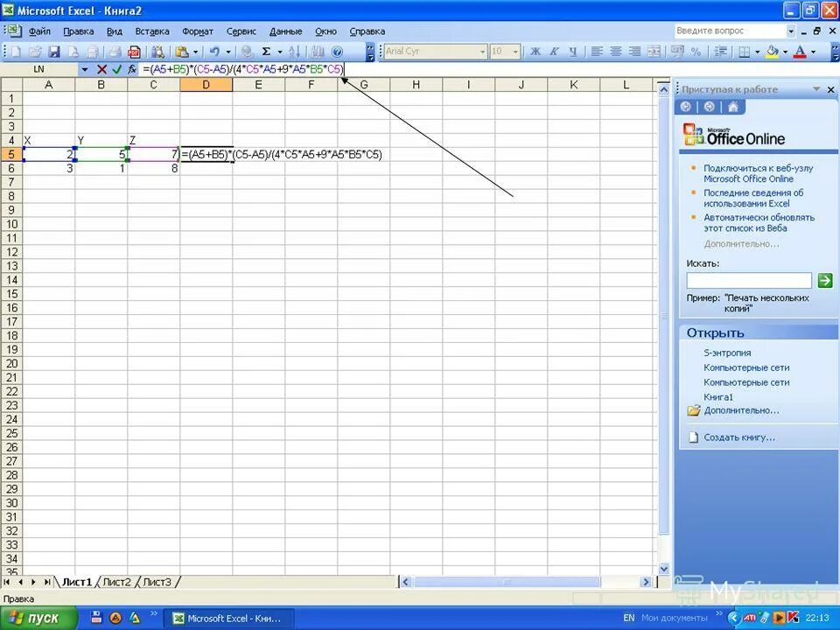
Task: Open the Данные menu
Action: 285,31
